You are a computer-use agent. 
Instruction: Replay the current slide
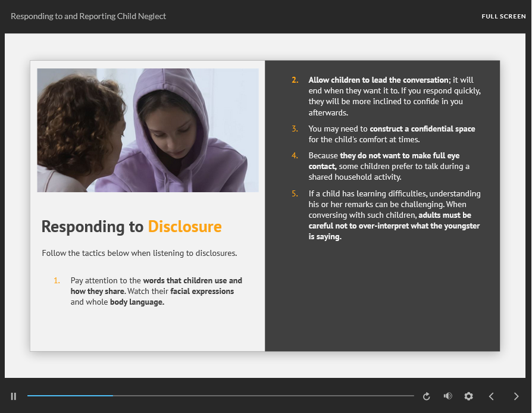point(426,396)
